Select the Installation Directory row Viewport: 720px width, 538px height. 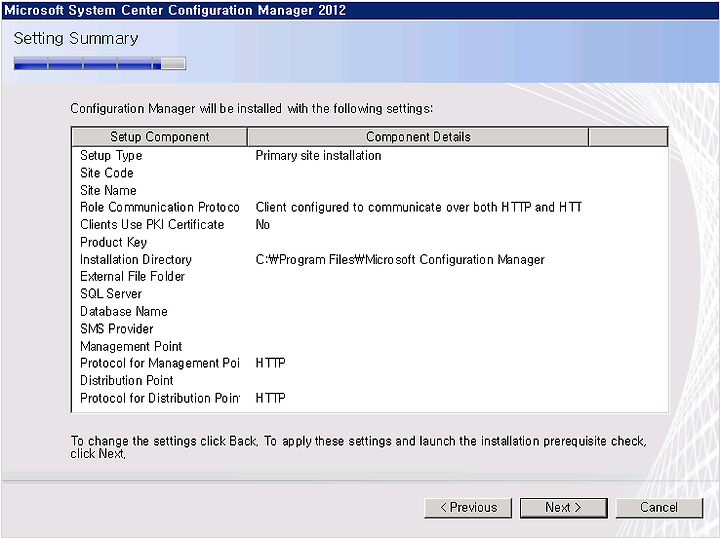pos(370,260)
